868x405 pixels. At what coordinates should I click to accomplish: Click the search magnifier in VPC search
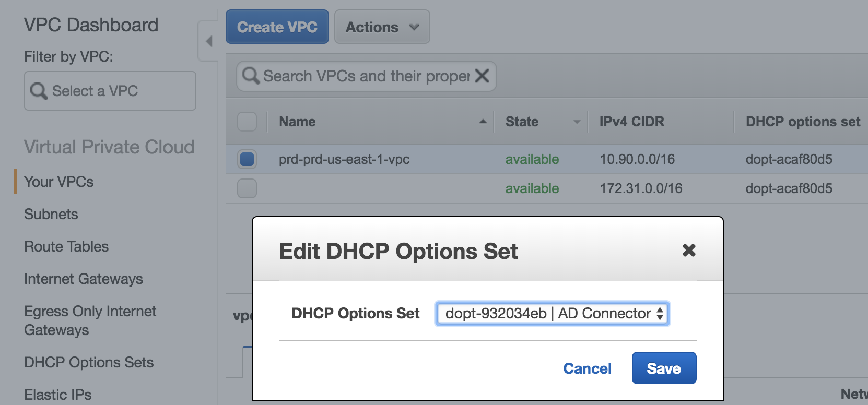pyautogui.click(x=251, y=76)
